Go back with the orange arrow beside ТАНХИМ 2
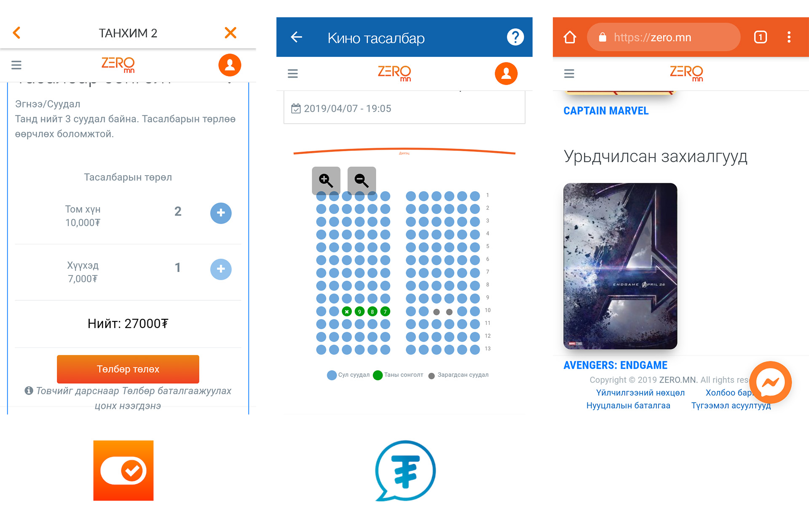 [x=17, y=33]
